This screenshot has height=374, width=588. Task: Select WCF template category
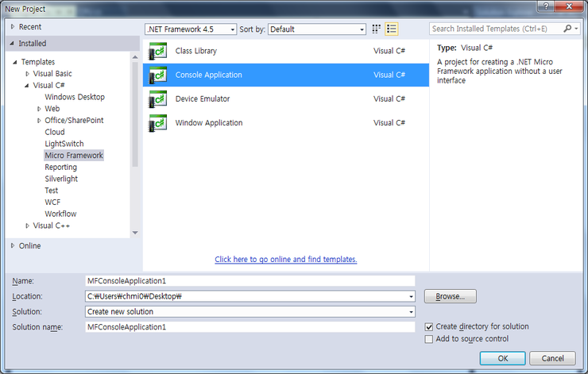(52, 202)
